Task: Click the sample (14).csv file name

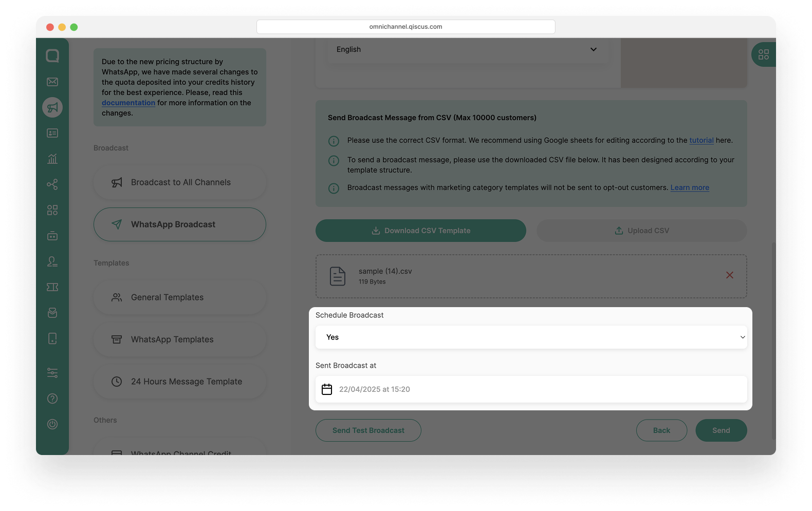Action: [385, 271]
